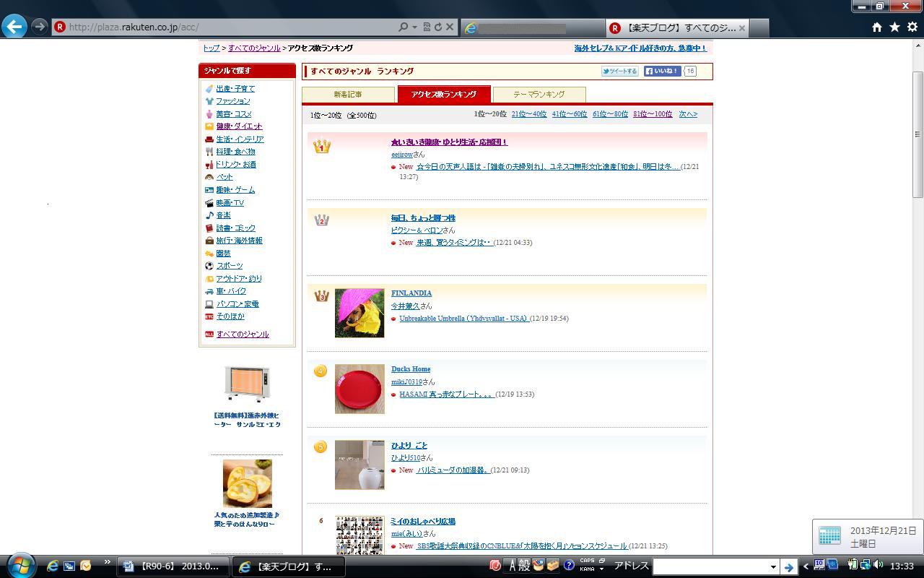Select 料理・食べ物 genre in sidebar
The height and width of the screenshot is (578, 924).
click(x=235, y=152)
